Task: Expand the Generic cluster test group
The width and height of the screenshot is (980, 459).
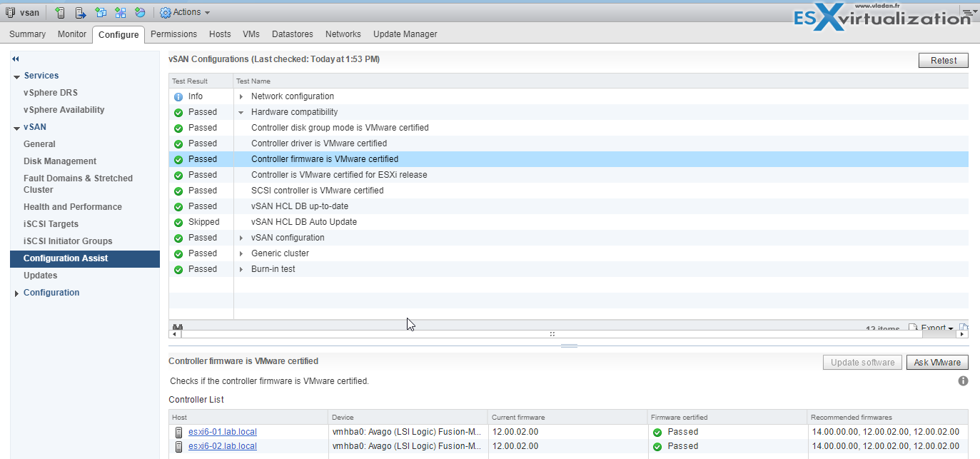Action: tap(241, 253)
